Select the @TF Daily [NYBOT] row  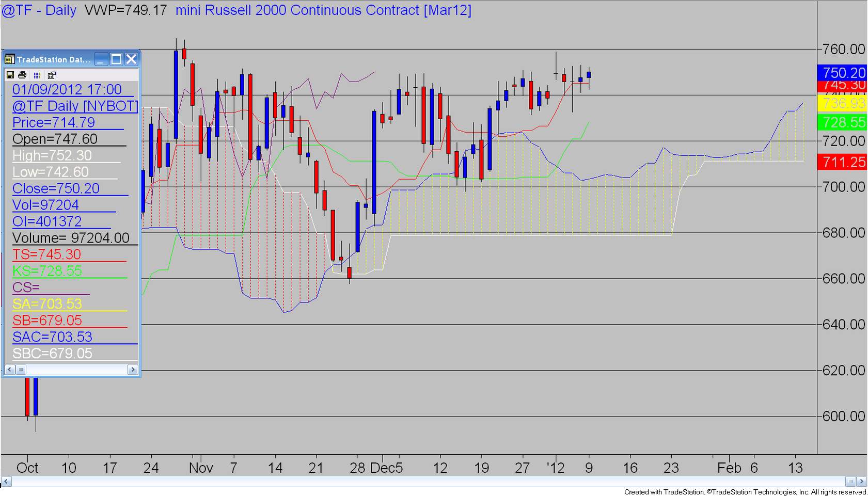click(x=75, y=106)
